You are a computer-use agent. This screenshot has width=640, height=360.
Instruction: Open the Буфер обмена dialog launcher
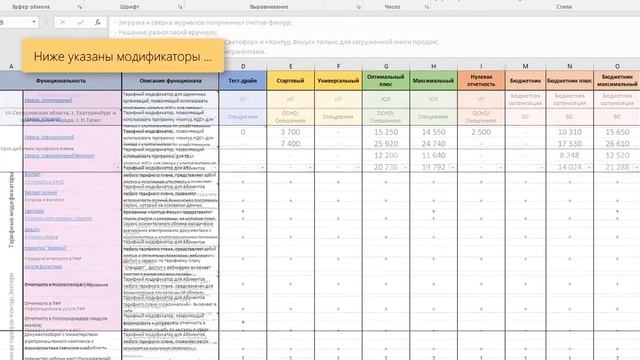pos(80,7)
